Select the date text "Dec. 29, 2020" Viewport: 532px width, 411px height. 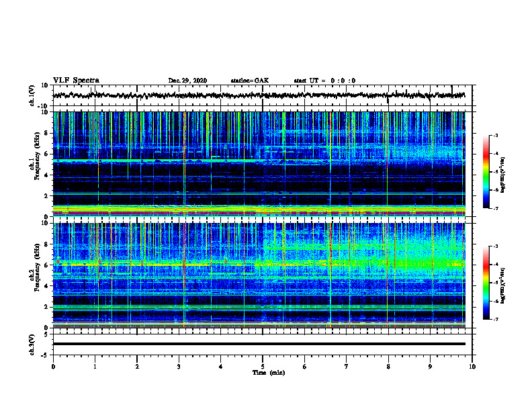[x=187, y=81]
